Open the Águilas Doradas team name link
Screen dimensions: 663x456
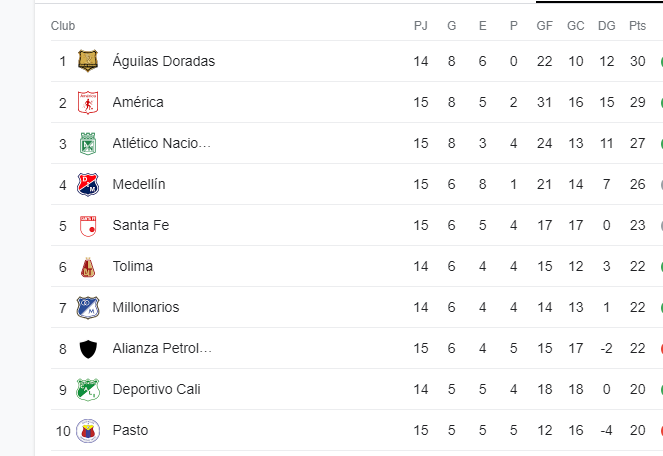pos(164,61)
